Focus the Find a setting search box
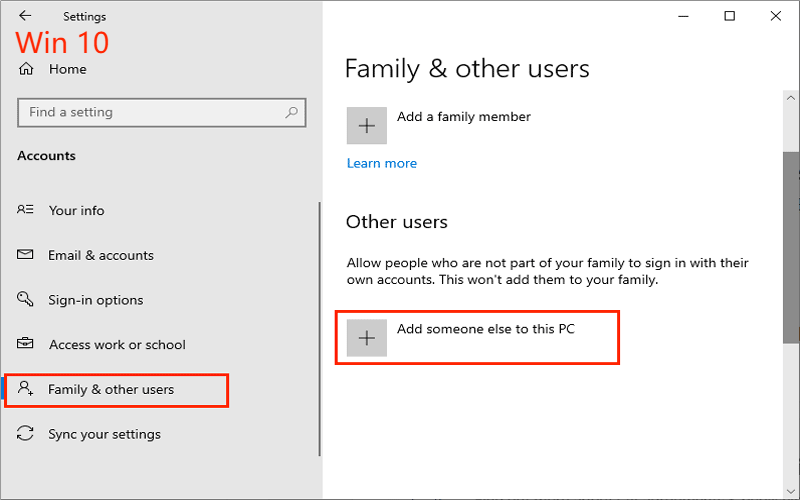The height and width of the screenshot is (500, 800). pos(162,112)
